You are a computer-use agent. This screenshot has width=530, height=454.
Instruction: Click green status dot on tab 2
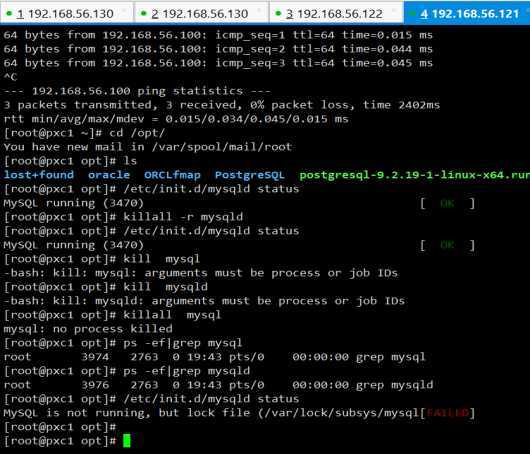144,13
